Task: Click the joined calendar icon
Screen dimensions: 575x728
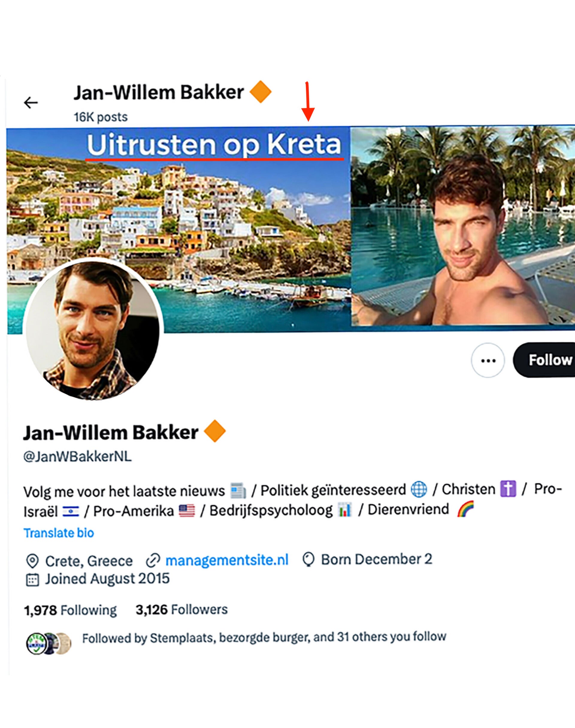Action: tap(32, 580)
